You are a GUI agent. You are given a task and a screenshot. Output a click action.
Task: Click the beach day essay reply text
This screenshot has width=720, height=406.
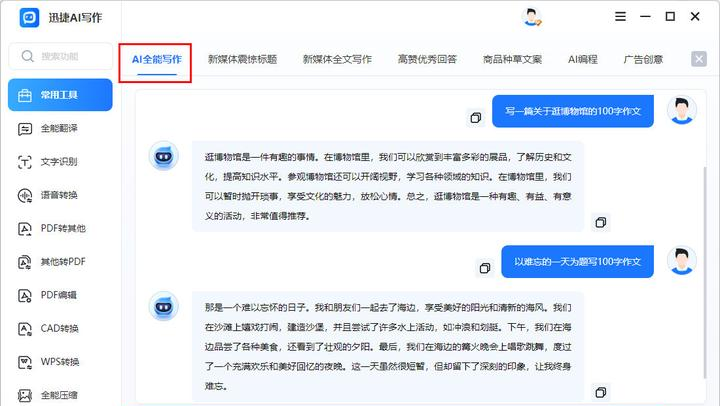coord(388,347)
